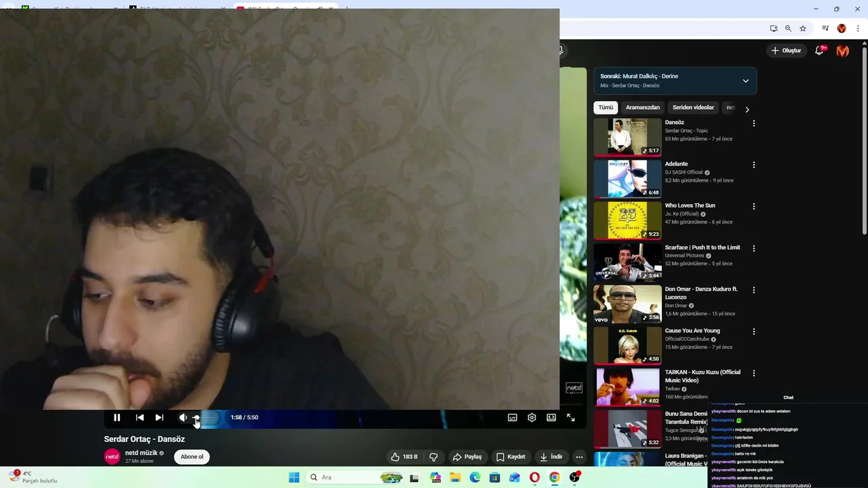Like the video with 183 B likes
Image resolution: width=868 pixels, height=488 pixels.
pos(403,457)
